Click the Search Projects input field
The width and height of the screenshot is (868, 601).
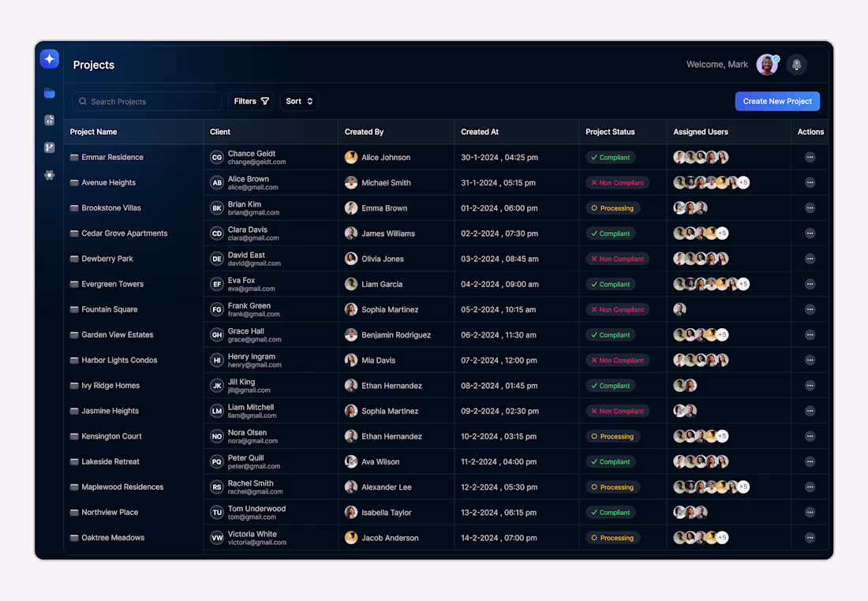coord(146,101)
